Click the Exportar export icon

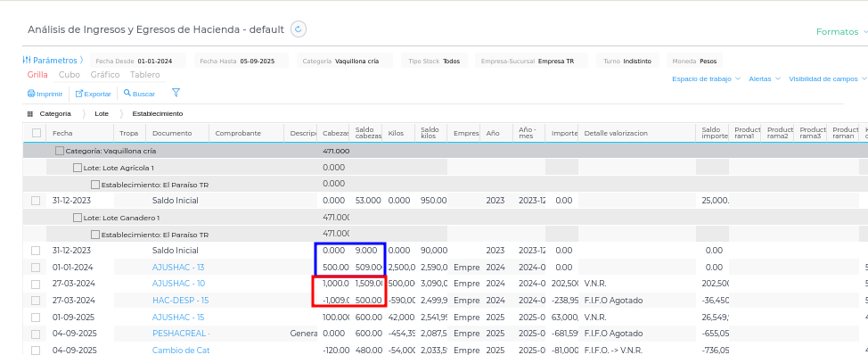[x=79, y=94]
